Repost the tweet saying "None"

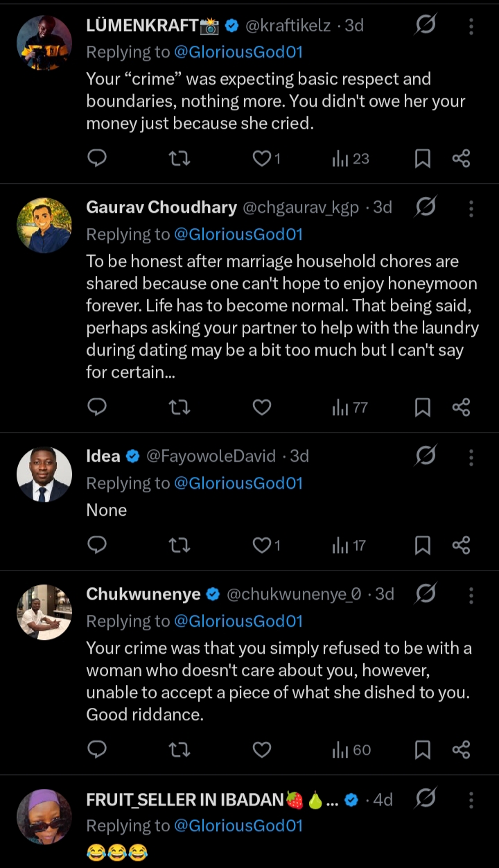click(180, 546)
